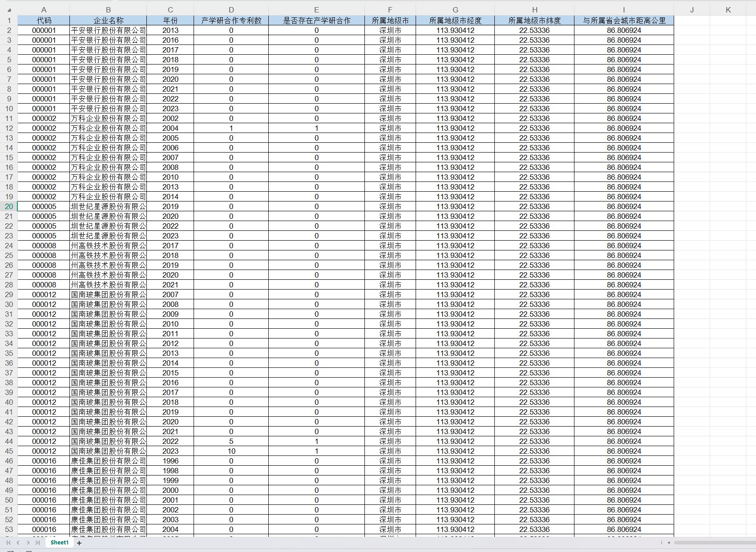This screenshot has width=756, height=552.
Task: Click the 代码 header cell
Action: pyautogui.click(x=44, y=20)
